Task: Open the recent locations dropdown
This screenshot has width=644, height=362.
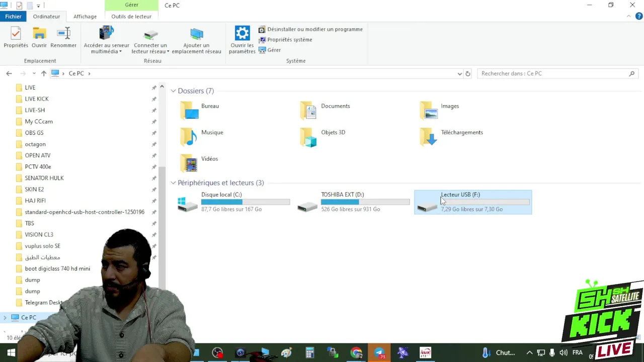Action: pos(34,73)
